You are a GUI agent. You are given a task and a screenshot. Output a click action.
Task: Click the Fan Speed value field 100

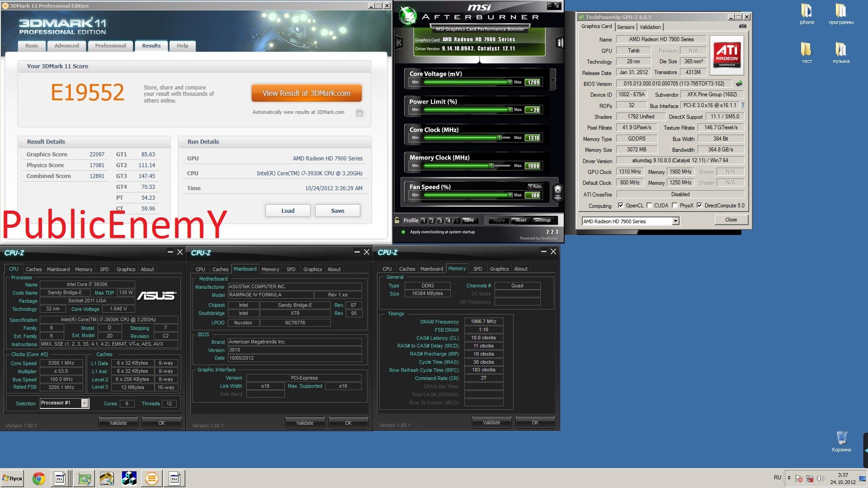533,195
